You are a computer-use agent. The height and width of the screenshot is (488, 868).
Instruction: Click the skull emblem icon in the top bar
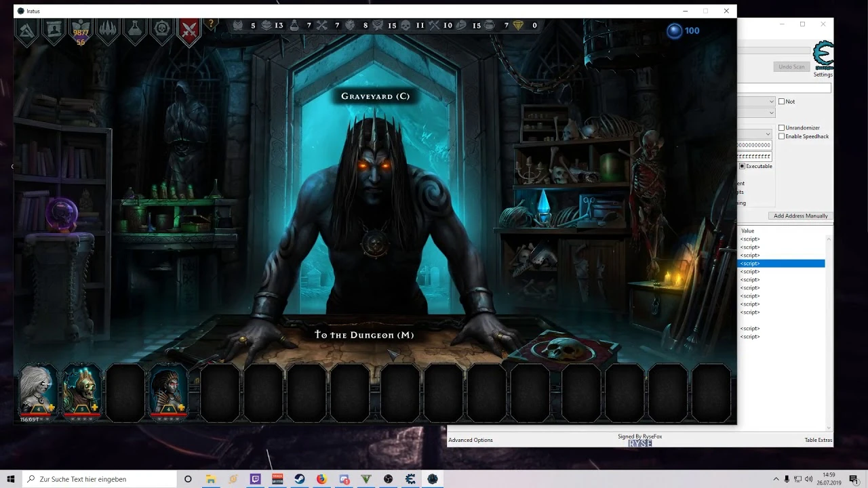coord(162,28)
